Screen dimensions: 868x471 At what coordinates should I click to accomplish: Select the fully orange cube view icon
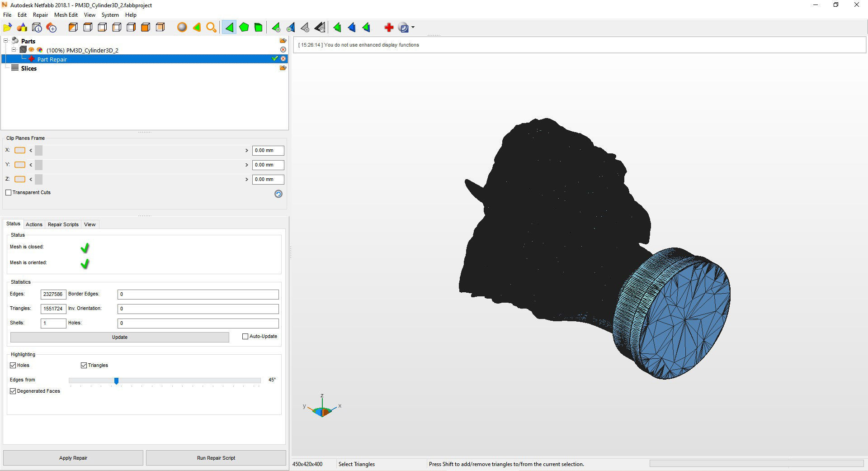pos(146,28)
